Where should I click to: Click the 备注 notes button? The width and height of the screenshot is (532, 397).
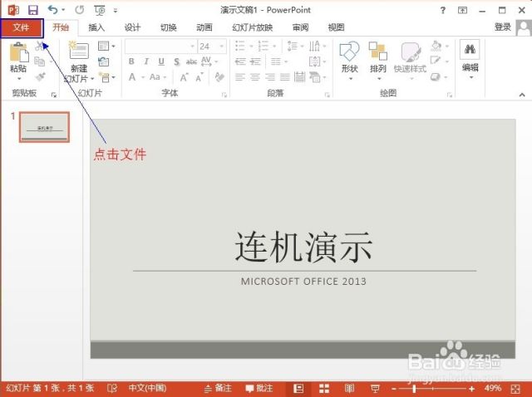pos(218,388)
